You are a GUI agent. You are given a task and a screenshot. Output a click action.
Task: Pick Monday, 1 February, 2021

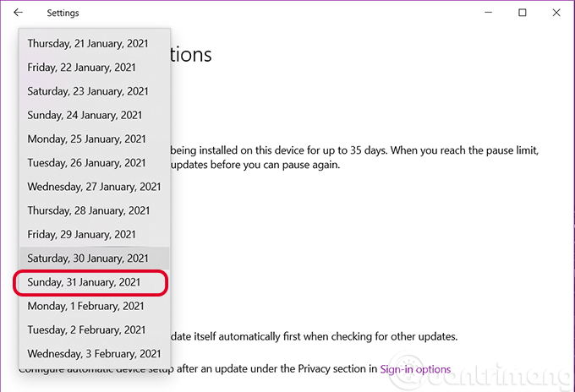pyautogui.click(x=85, y=306)
